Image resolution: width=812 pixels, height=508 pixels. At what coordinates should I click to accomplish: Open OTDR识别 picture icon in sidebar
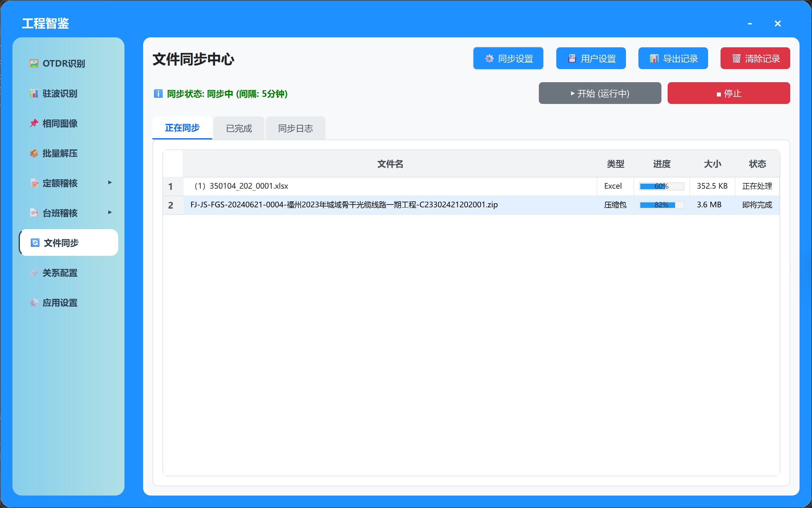pos(34,63)
